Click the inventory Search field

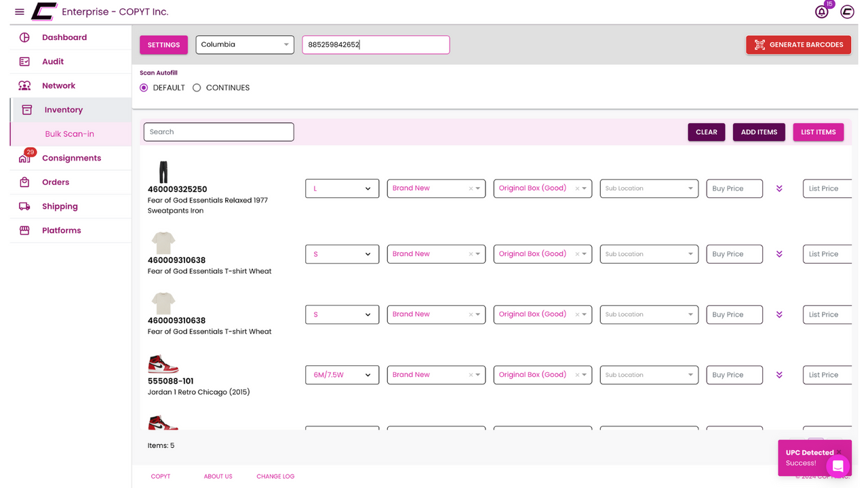point(218,131)
